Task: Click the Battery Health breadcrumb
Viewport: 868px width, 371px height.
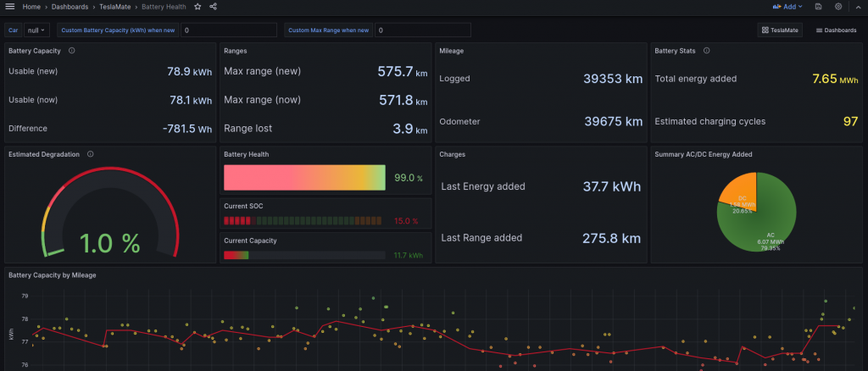Action: tap(164, 7)
